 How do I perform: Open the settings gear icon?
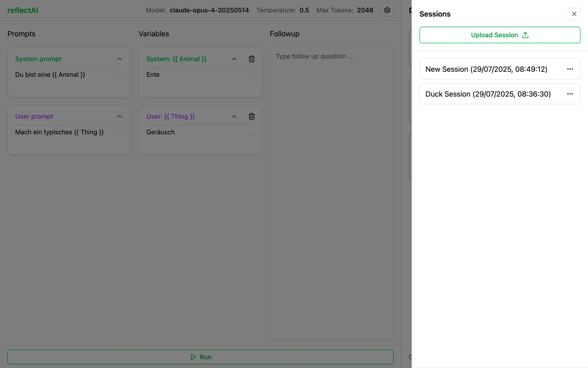point(387,10)
